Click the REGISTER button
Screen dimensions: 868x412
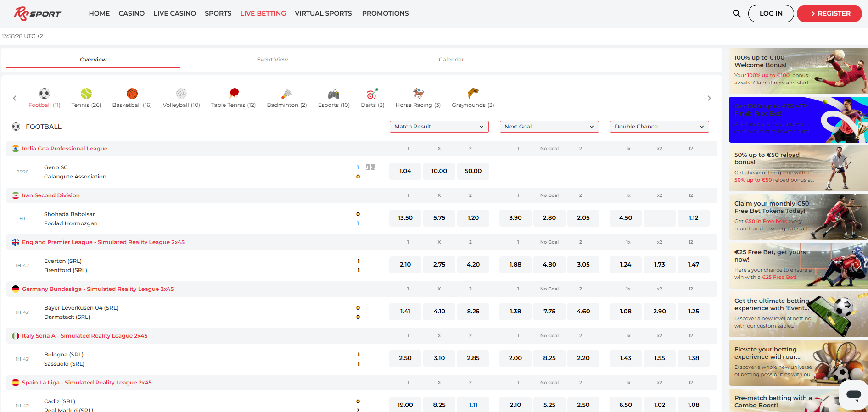click(829, 13)
